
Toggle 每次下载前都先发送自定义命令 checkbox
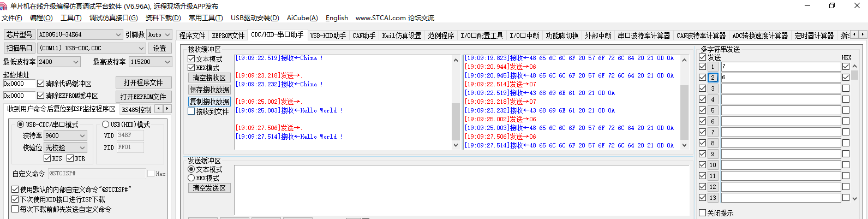[15, 209]
